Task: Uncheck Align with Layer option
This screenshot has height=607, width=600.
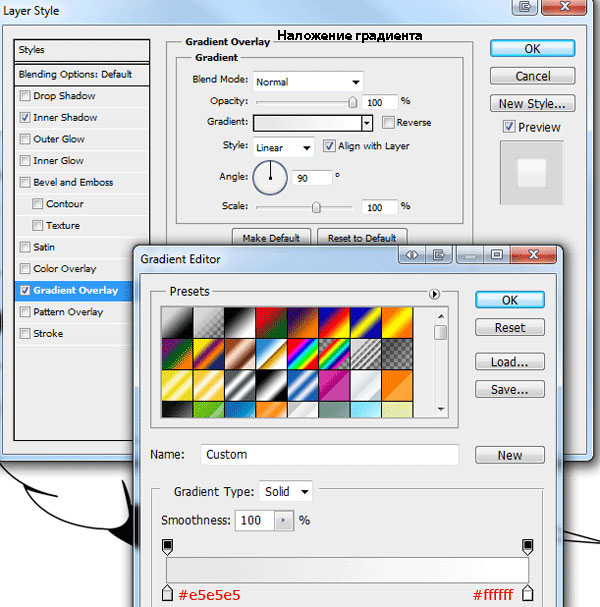Action: [328, 146]
